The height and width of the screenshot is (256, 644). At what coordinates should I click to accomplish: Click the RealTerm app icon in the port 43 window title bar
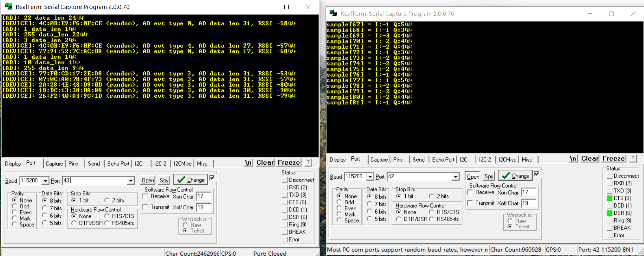[8, 7]
